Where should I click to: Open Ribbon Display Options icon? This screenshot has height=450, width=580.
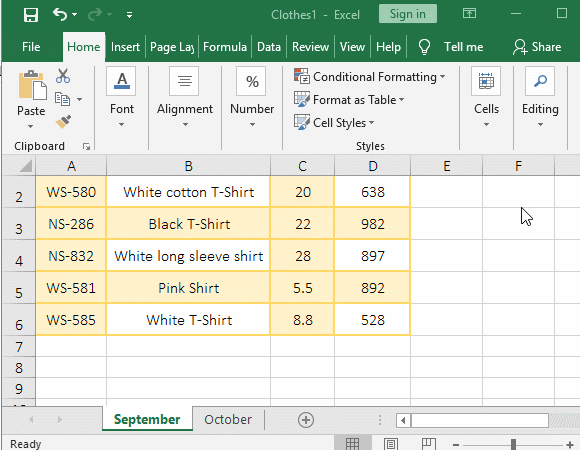[x=469, y=14]
